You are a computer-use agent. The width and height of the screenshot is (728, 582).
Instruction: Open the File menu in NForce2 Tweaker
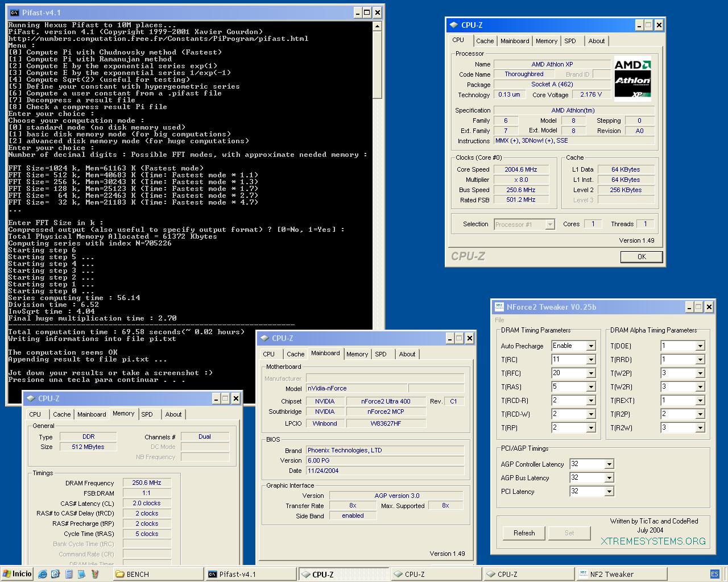499,320
